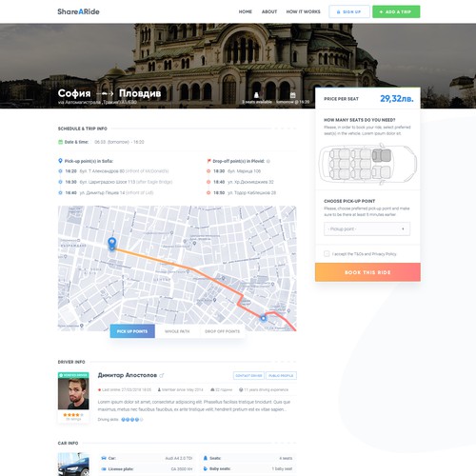The image size is (476, 476).
Task: Switch map to Whole Path tab
Action: coord(177,331)
